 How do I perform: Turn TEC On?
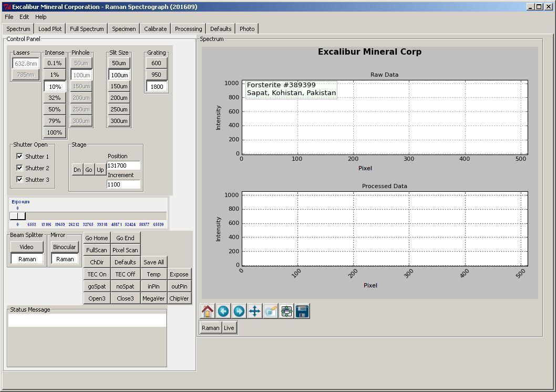[x=97, y=274]
